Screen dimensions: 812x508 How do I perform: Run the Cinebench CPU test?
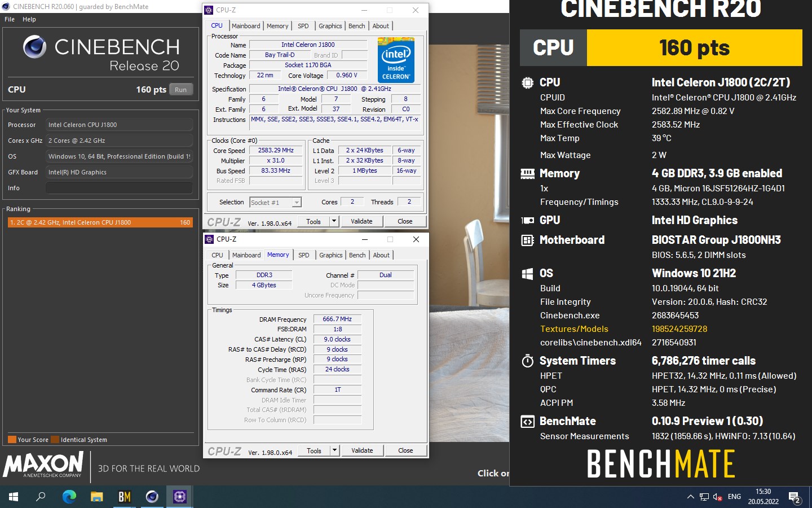pyautogui.click(x=180, y=90)
